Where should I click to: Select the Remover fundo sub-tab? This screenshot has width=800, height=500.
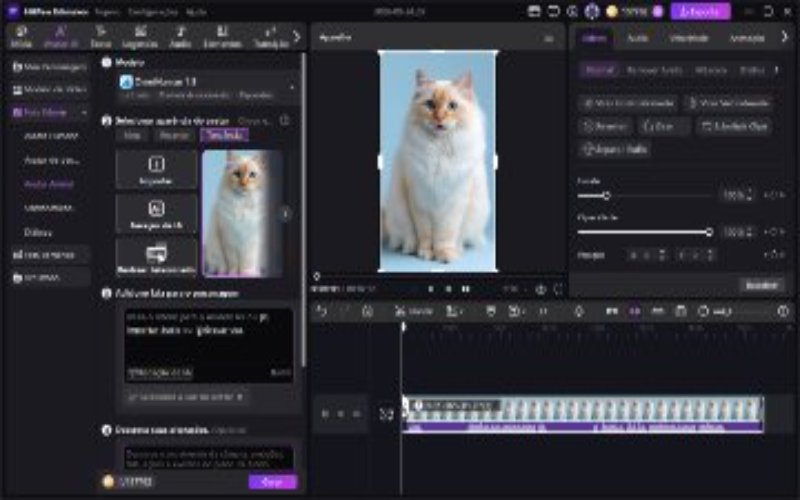point(655,70)
